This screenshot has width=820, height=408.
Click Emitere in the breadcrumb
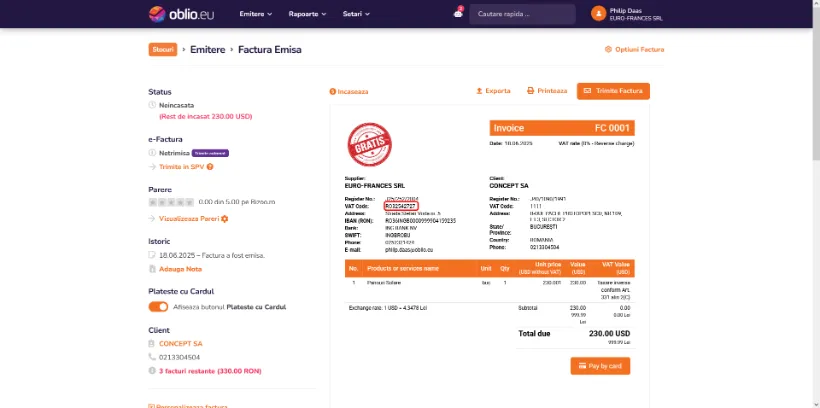207,49
